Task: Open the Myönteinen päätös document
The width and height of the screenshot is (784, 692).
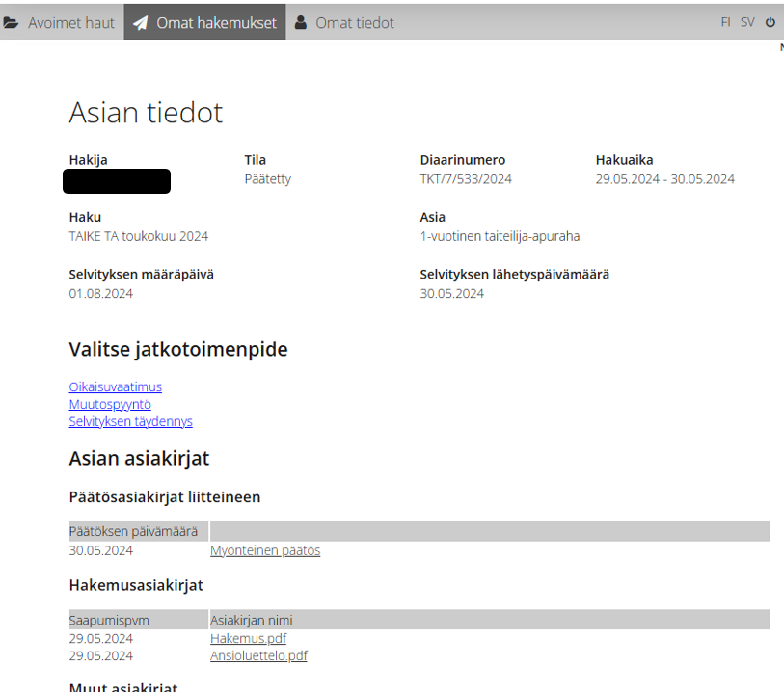Action: click(265, 550)
